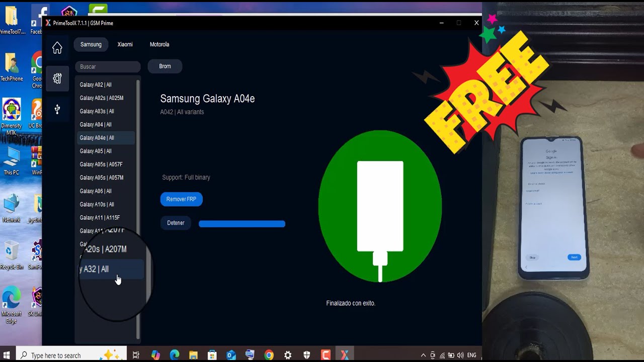Screen dimensions: 644x362
Task: Open the Home icon in PrimeToolX sidebar
Action: click(57, 48)
